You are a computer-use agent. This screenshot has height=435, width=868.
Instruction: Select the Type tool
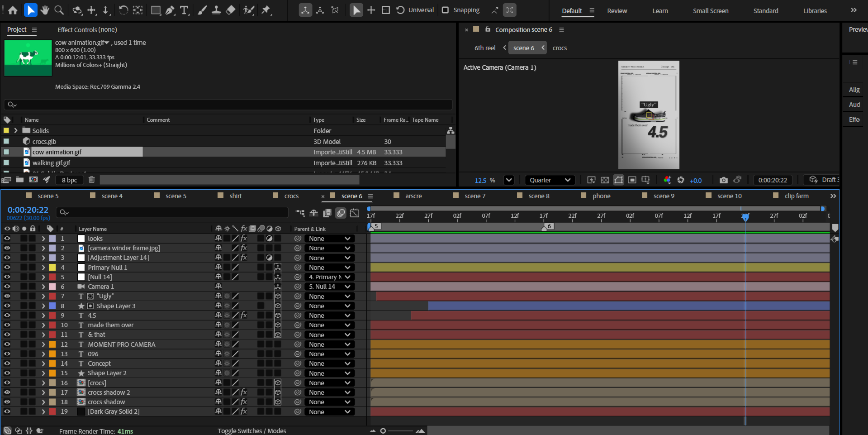point(184,10)
